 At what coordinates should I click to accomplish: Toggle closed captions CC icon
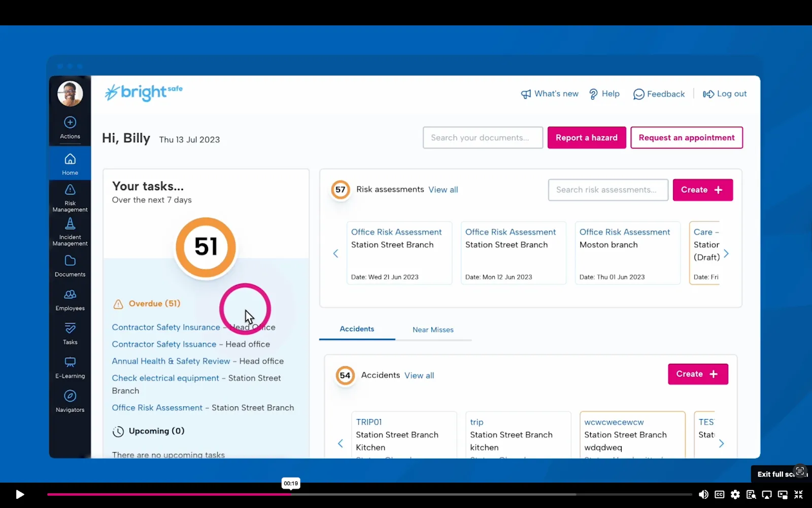720,494
